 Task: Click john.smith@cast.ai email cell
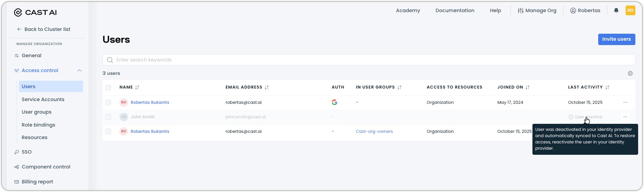coord(245,117)
